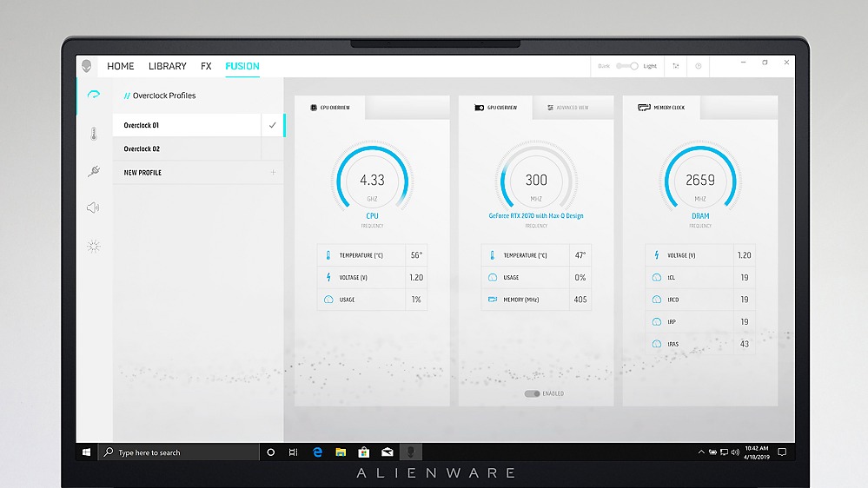This screenshot has width=868, height=488.
Task: Click the help icon in header
Action: point(699,66)
